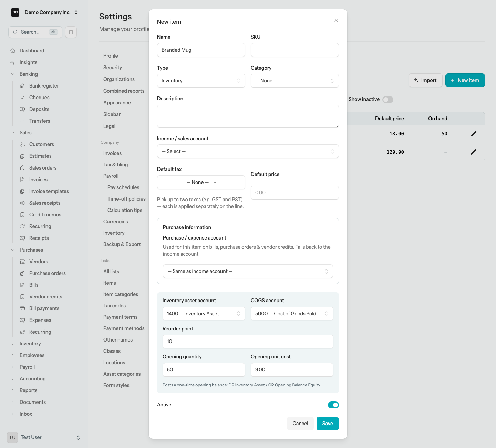Open the COGS account dropdown
496x448 pixels.
pos(292,314)
